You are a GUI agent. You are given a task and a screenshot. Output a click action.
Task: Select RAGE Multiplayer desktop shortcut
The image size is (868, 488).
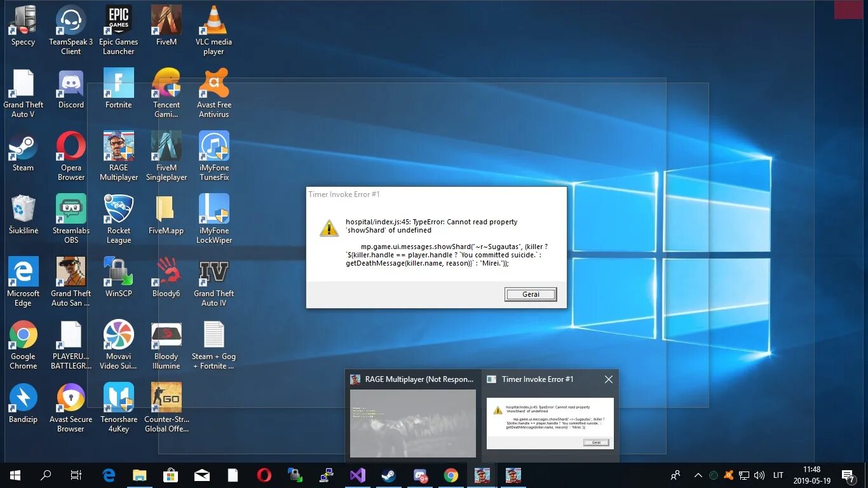click(119, 156)
